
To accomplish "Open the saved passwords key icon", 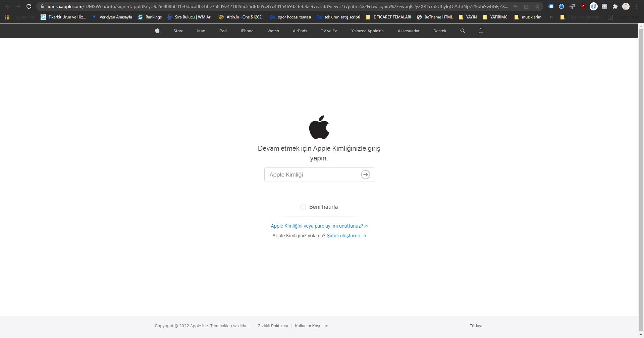I will [x=516, y=6].
